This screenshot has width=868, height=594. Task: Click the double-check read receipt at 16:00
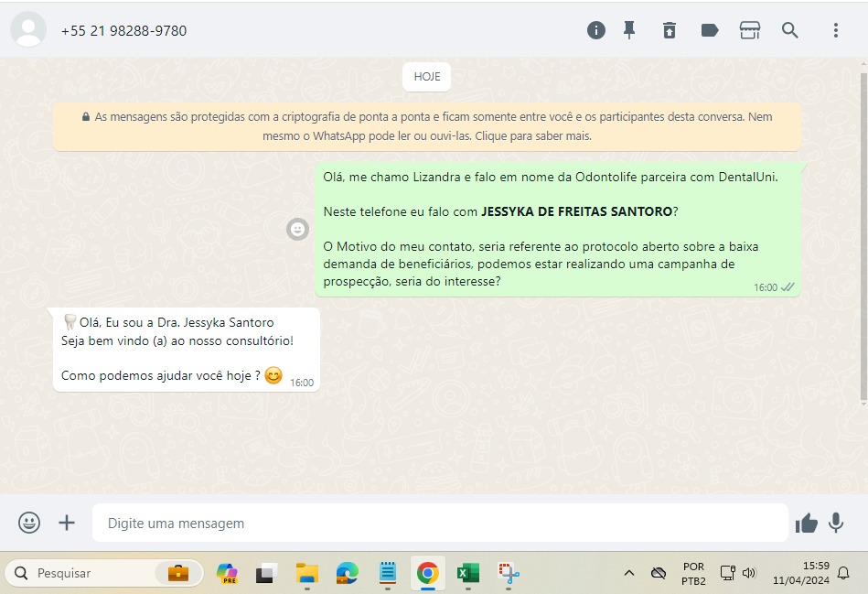click(788, 287)
